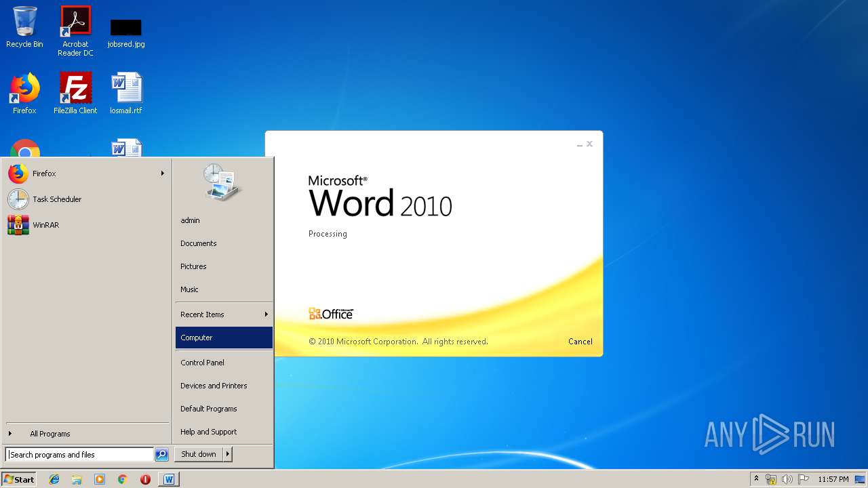This screenshot has height=488, width=868.
Task: Show All Programs list
Action: click(x=86, y=434)
